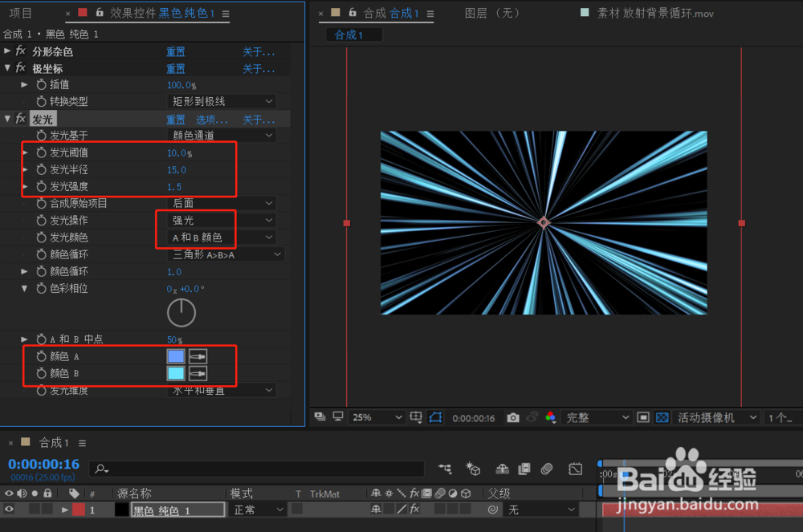Toggle the transparency grid button
The height and width of the screenshot is (532, 803).
(662, 417)
